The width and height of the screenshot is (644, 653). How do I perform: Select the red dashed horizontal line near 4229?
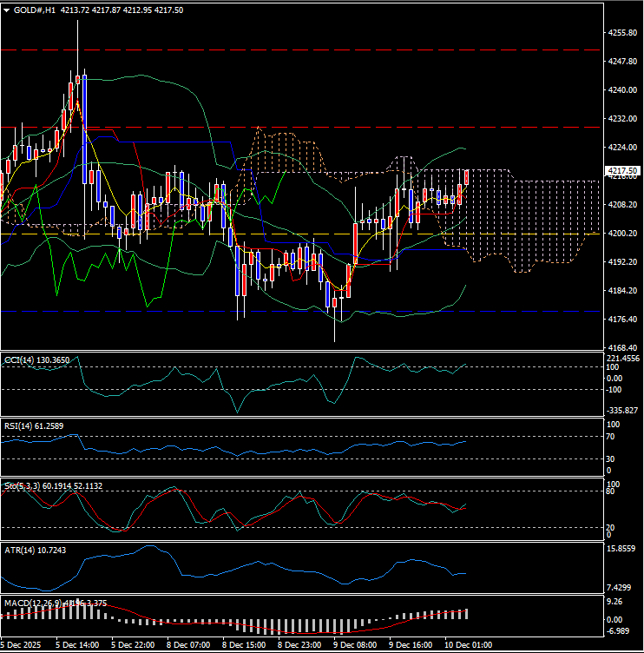click(x=347, y=127)
